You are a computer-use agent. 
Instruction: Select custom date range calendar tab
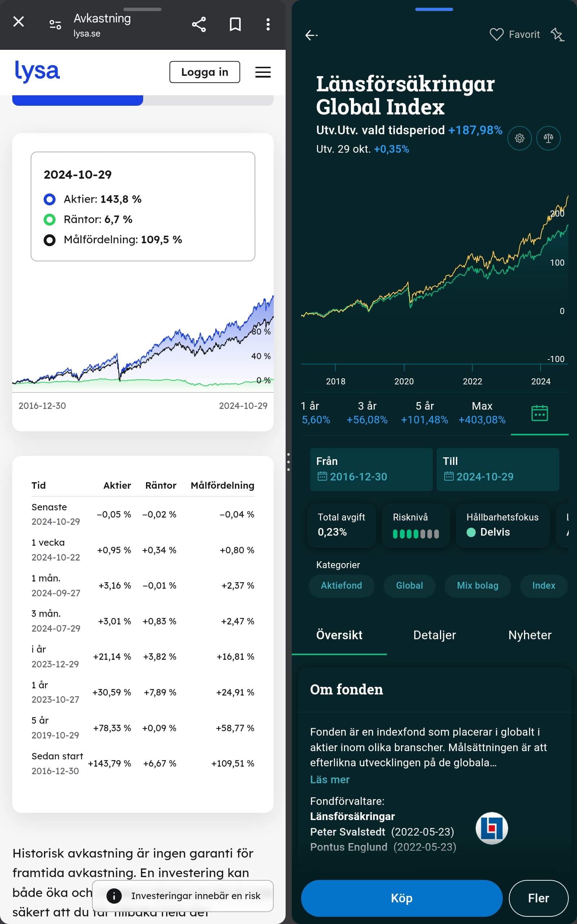click(x=539, y=413)
